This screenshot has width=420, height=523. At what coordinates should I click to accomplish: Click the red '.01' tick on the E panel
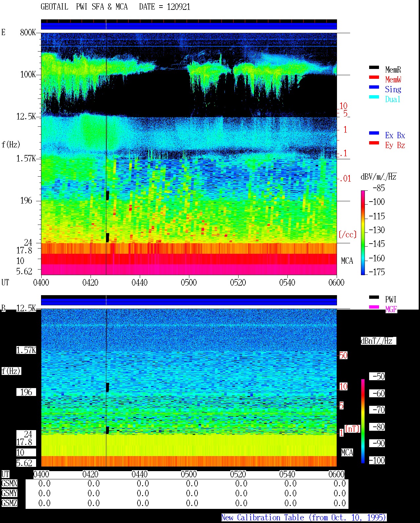(x=345, y=179)
